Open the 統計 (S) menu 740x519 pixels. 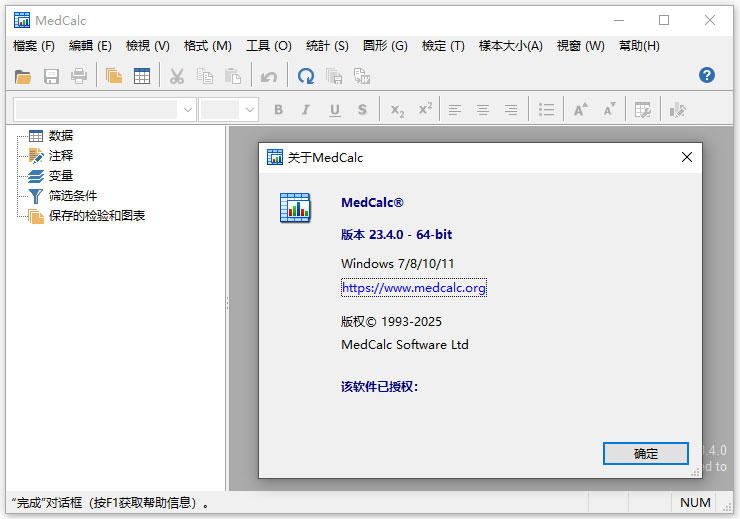(327, 46)
